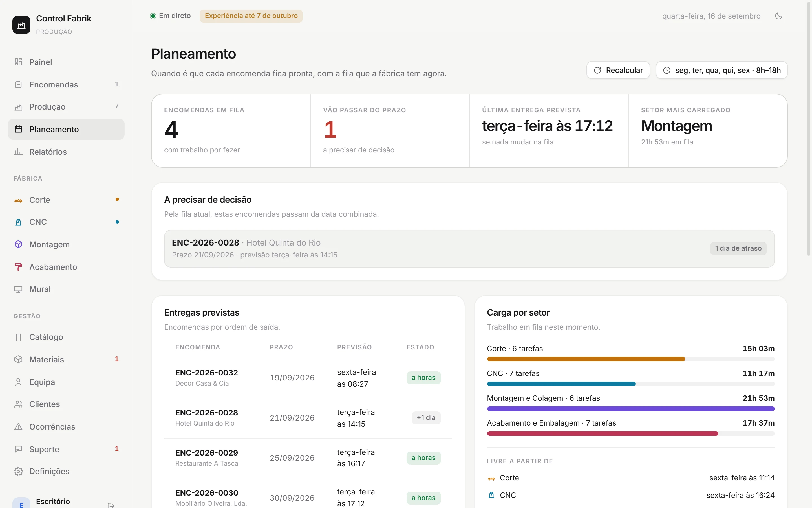Click the Previsão column header
Screen dimensions: 812x508
(354, 347)
